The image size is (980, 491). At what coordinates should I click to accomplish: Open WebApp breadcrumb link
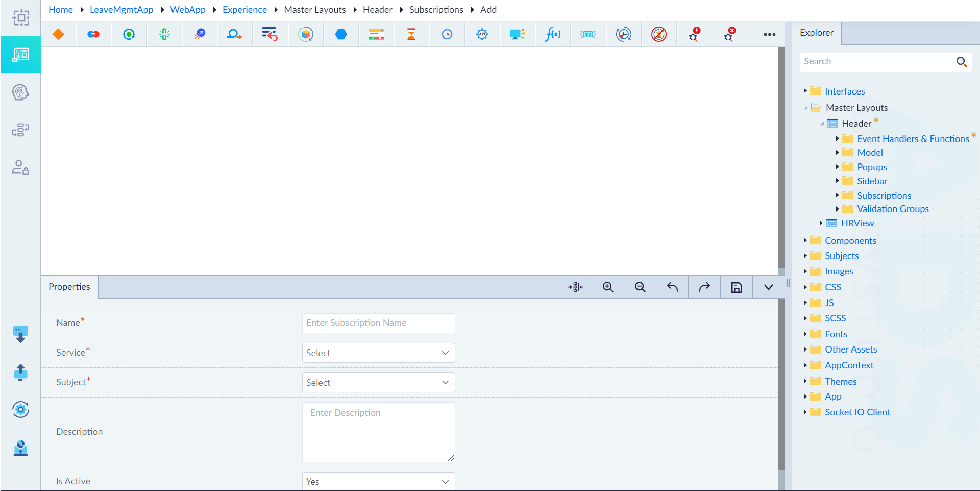188,10
